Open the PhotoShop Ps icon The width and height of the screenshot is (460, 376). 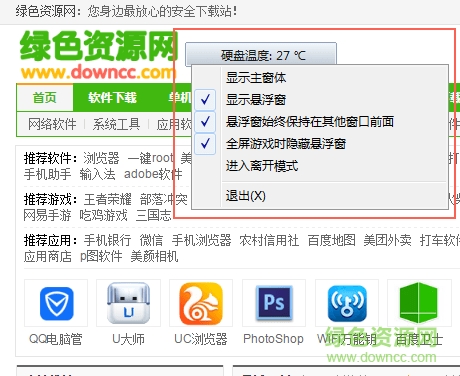pyautogui.click(x=274, y=303)
